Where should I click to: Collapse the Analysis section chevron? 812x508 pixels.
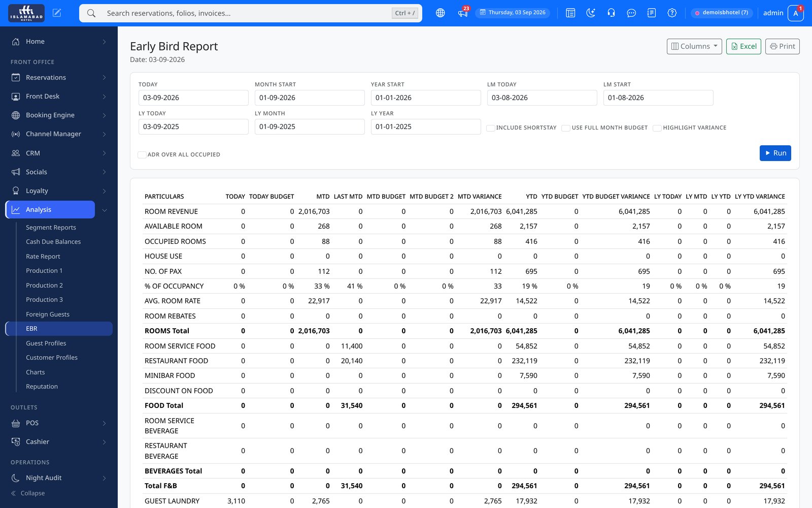click(104, 210)
